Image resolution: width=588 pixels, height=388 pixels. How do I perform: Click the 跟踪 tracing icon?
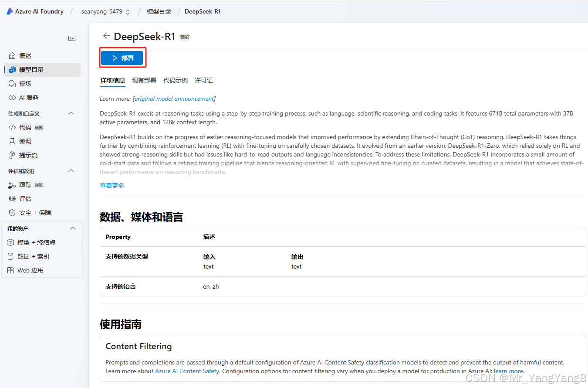[12, 185]
